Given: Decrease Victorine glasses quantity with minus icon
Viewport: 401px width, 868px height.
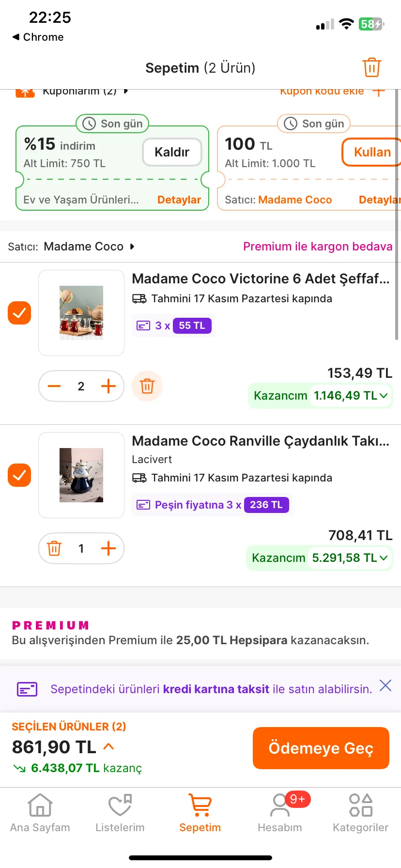Looking at the screenshot, I should [55, 386].
